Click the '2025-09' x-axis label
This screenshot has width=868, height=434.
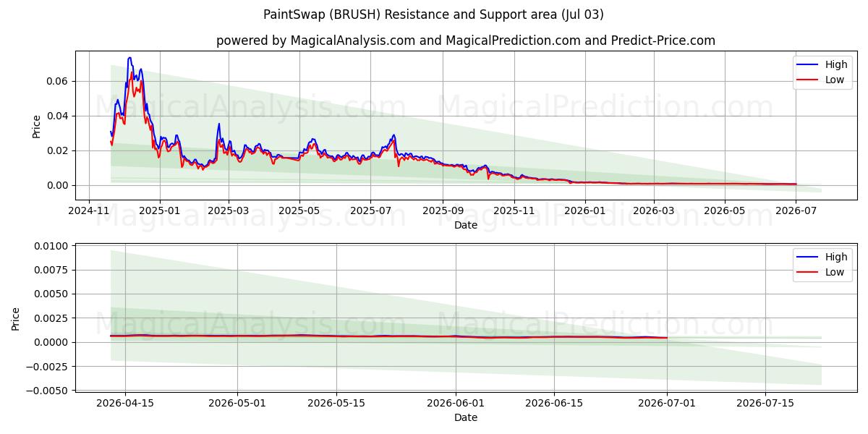[x=443, y=210]
